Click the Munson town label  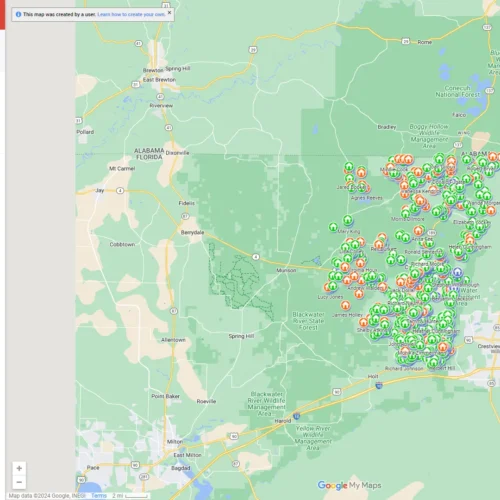(286, 270)
